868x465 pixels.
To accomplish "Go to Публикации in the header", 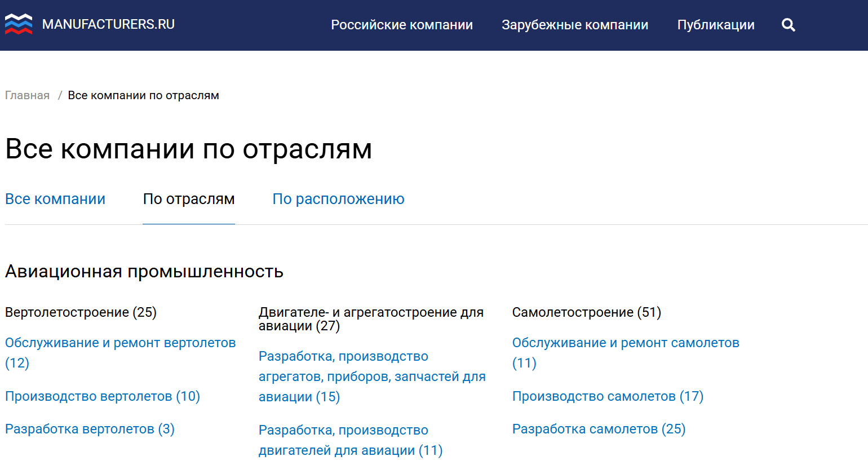I will point(715,25).
